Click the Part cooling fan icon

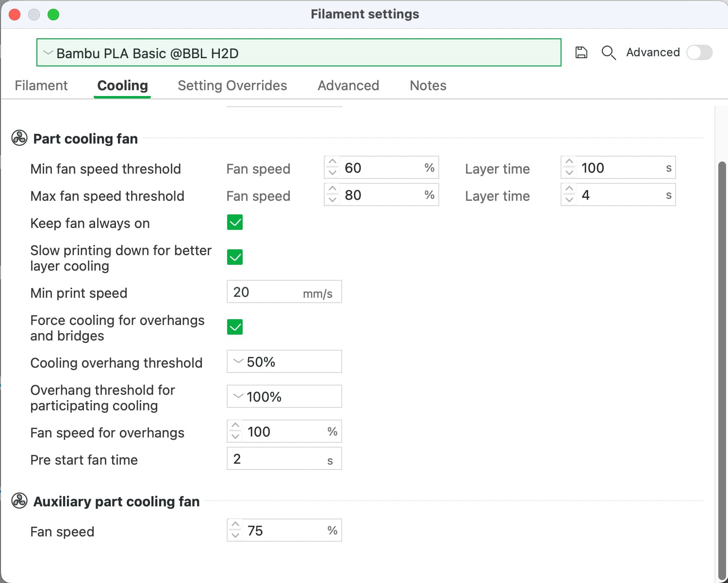point(19,138)
